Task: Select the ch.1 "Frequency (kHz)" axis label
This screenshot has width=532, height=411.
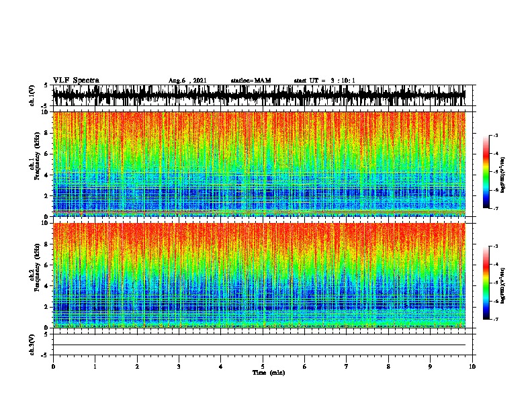Action: point(37,156)
